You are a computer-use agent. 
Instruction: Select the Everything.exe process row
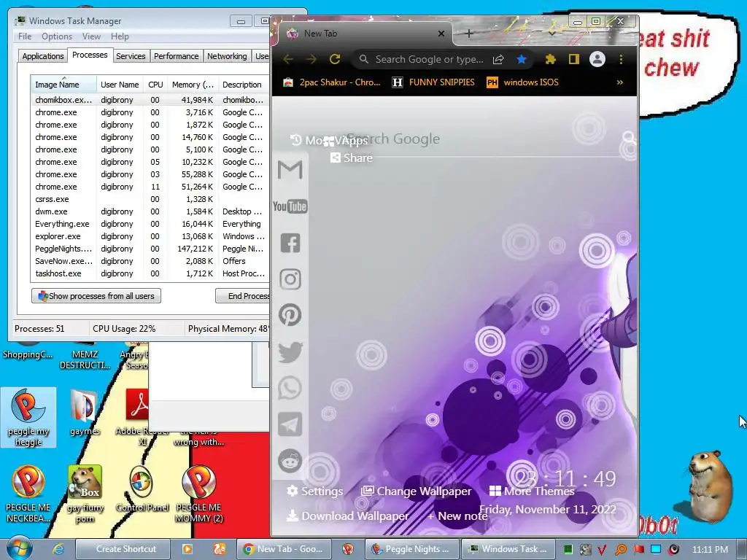click(x=150, y=224)
